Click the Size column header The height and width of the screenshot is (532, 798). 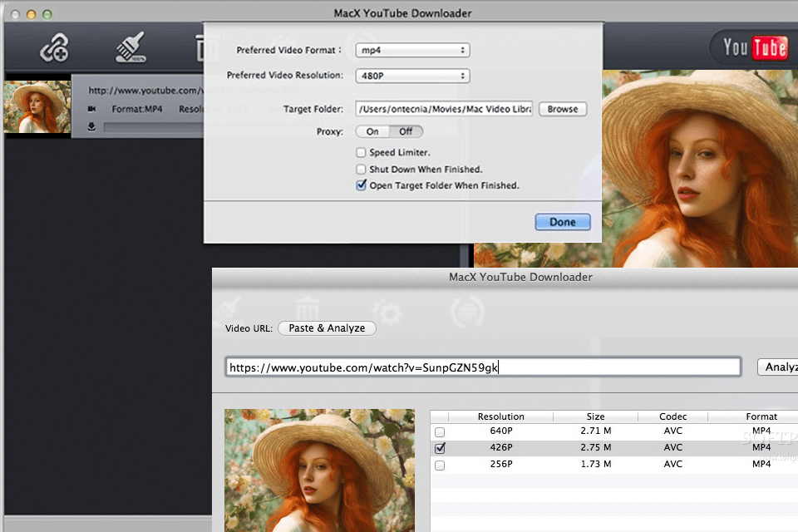point(595,416)
